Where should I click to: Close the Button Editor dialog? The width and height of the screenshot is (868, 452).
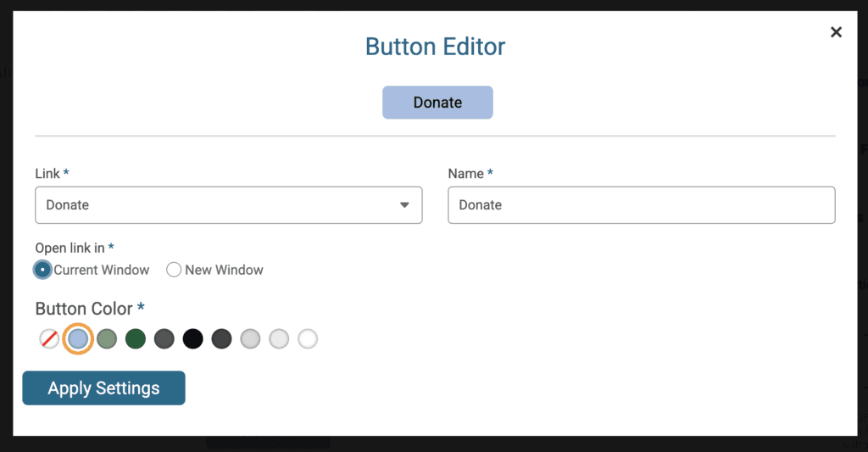[x=836, y=32]
